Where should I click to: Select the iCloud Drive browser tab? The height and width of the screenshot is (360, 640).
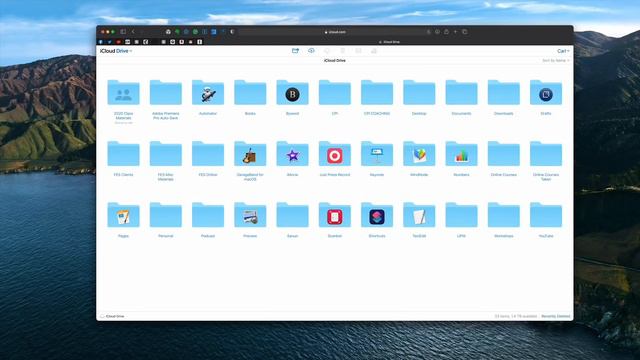pos(389,42)
